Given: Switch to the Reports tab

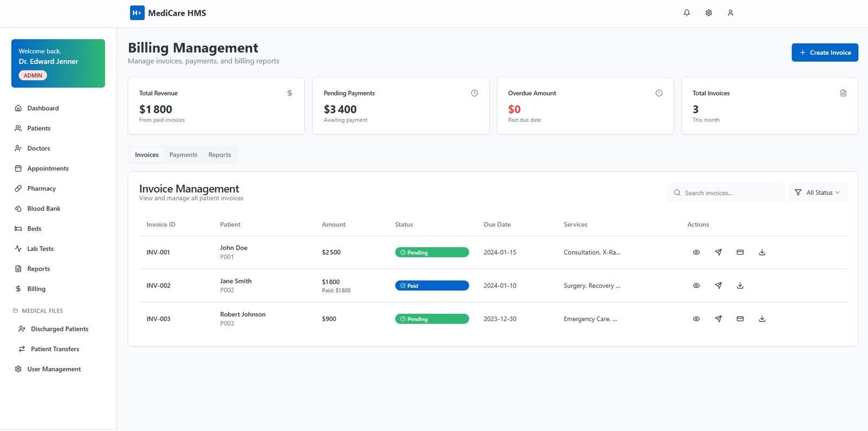Looking at the screenshot, I should pos(220,155).
